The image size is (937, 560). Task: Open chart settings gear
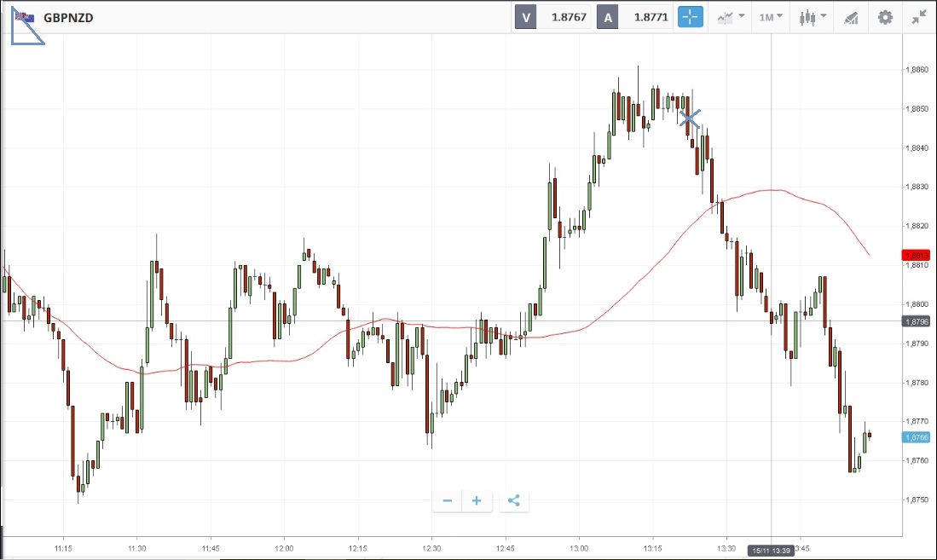click(885, 17)
